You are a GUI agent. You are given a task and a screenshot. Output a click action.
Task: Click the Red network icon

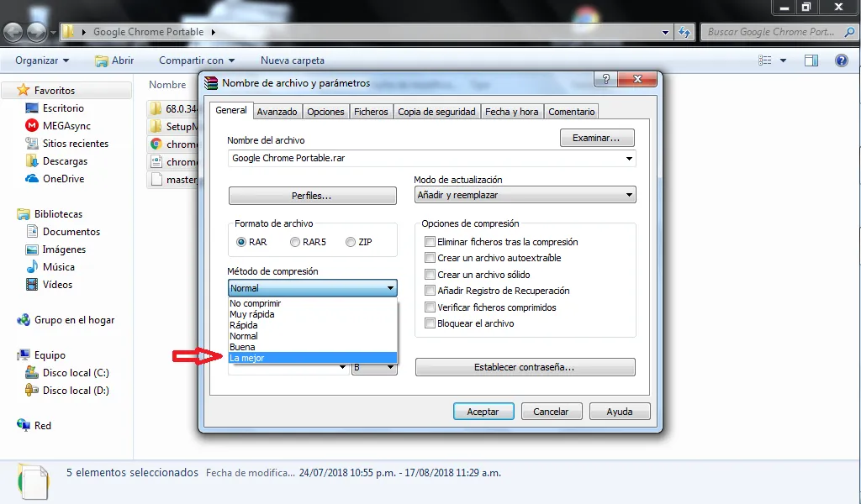(x=23, y=425)
